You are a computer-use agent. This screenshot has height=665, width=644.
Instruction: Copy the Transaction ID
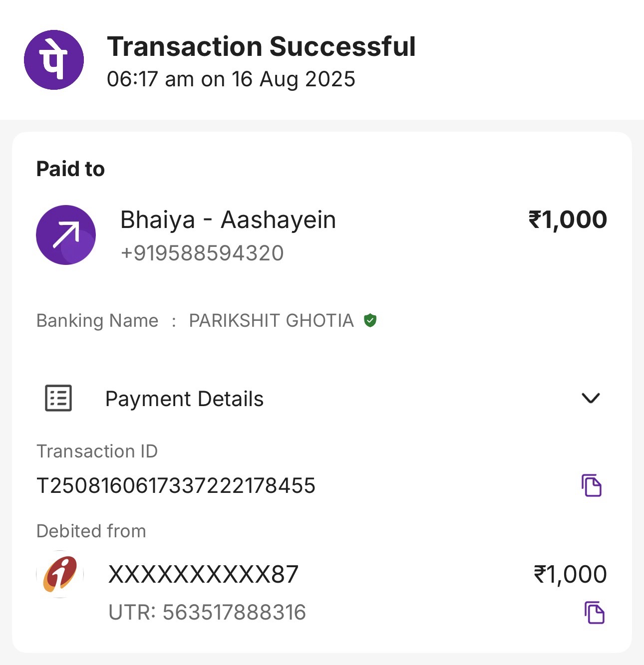coord(592,485)
